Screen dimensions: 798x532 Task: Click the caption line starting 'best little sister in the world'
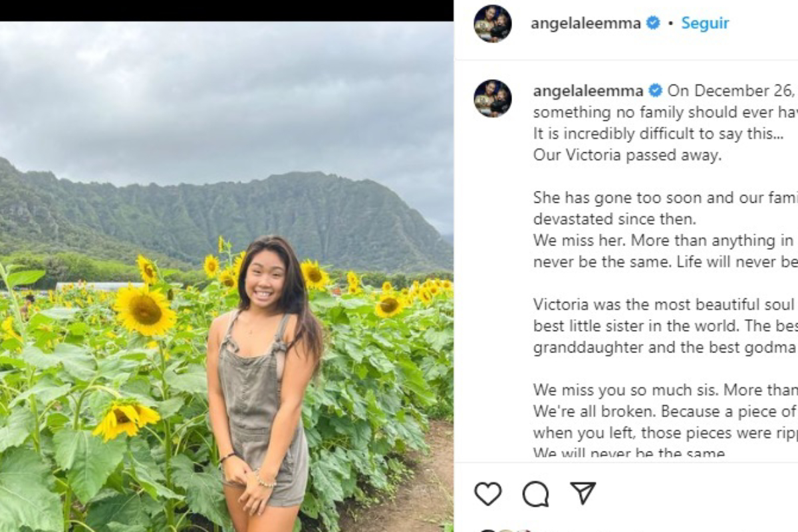tap(666, 326)
